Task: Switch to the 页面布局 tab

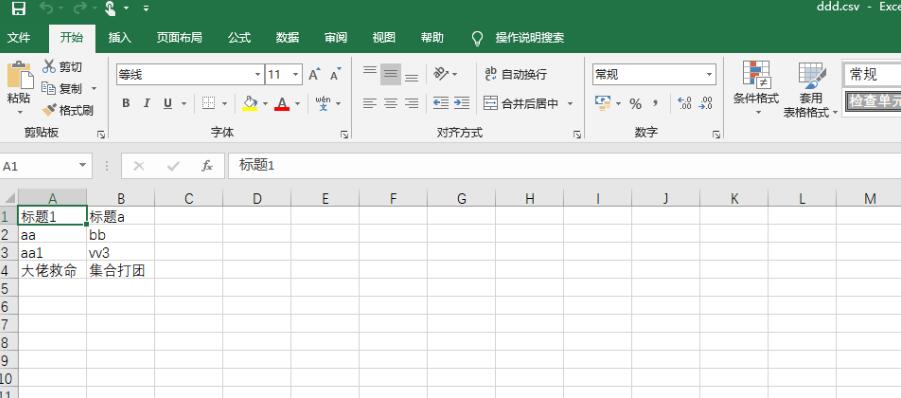Action: click(179, 38)
